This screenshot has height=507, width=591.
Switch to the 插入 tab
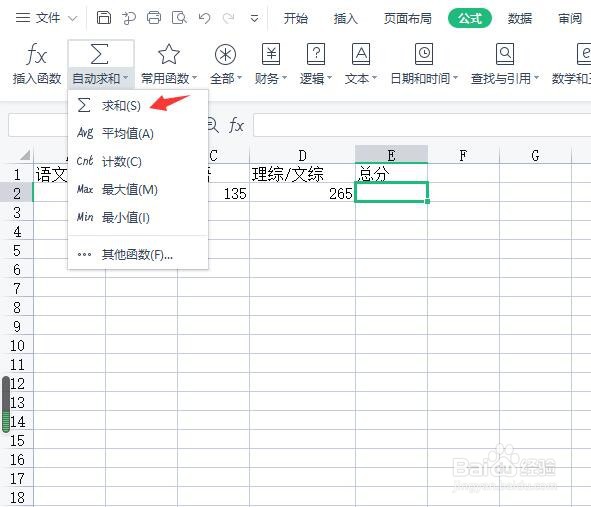point(345,18)
